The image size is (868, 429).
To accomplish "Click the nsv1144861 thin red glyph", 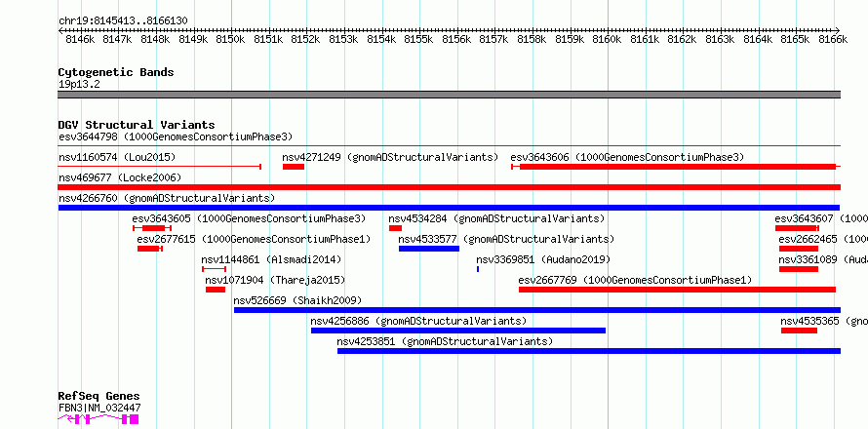I will (x=214, y=269).
